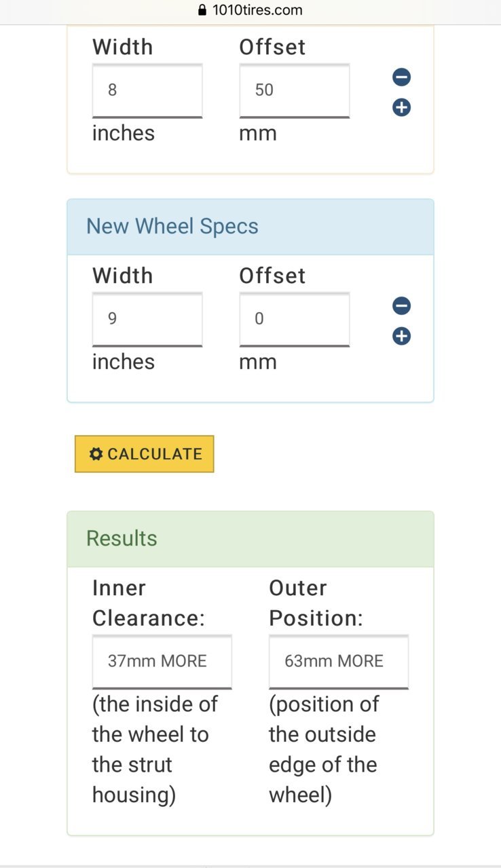Select the New Wheel Width field showing 9
This screenshot has height=868, width=501.
[147, 319]
